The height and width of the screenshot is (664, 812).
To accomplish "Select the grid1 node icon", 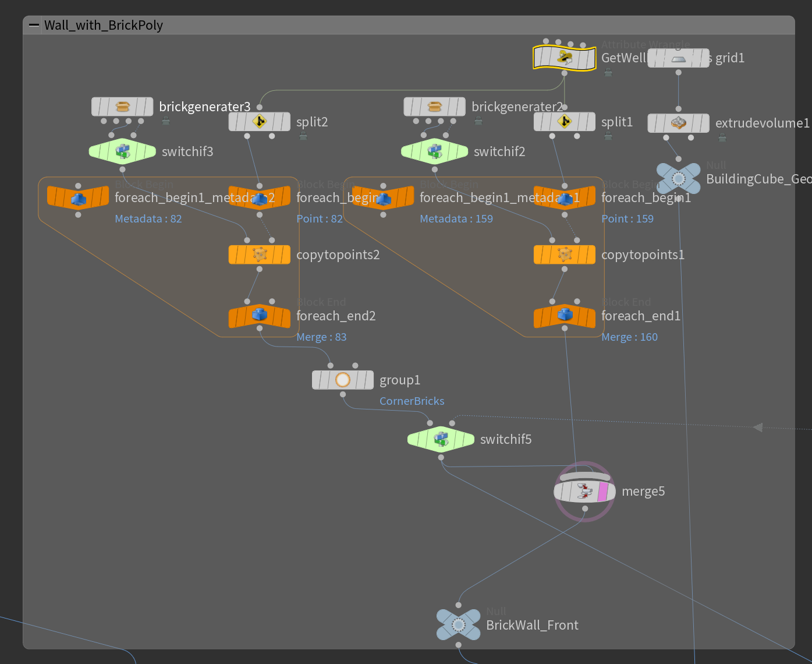I will pos(679,58).
